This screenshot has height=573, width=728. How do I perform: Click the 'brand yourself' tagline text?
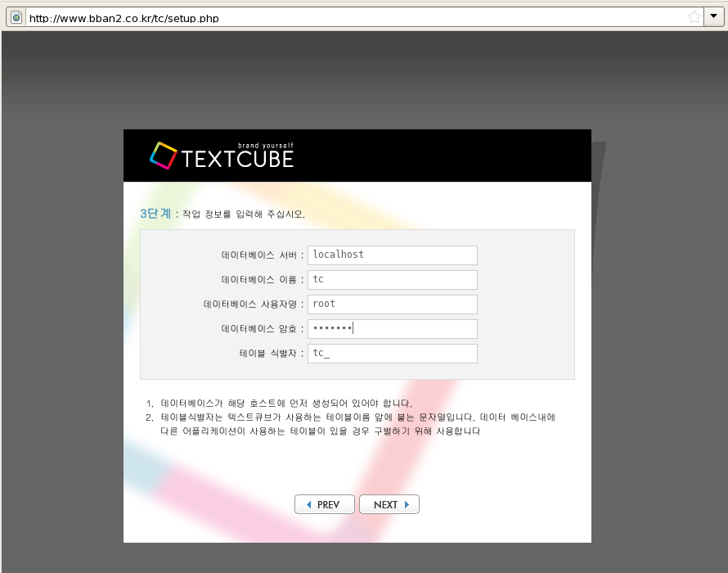click(x=266, y=146)
